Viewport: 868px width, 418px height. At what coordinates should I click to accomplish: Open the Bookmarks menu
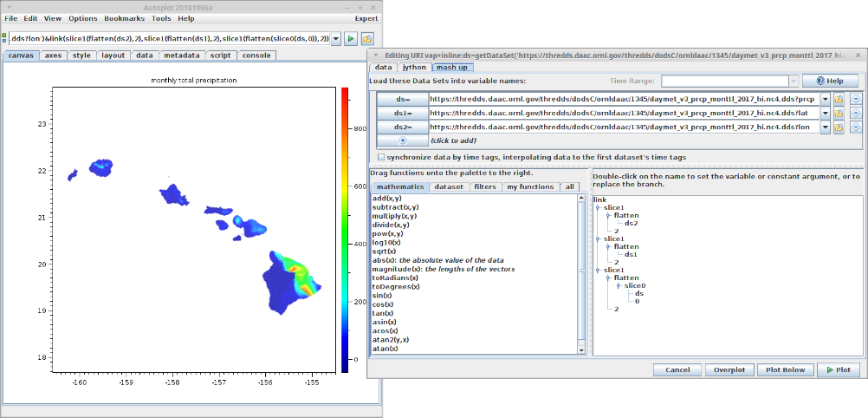click(125, 18)
